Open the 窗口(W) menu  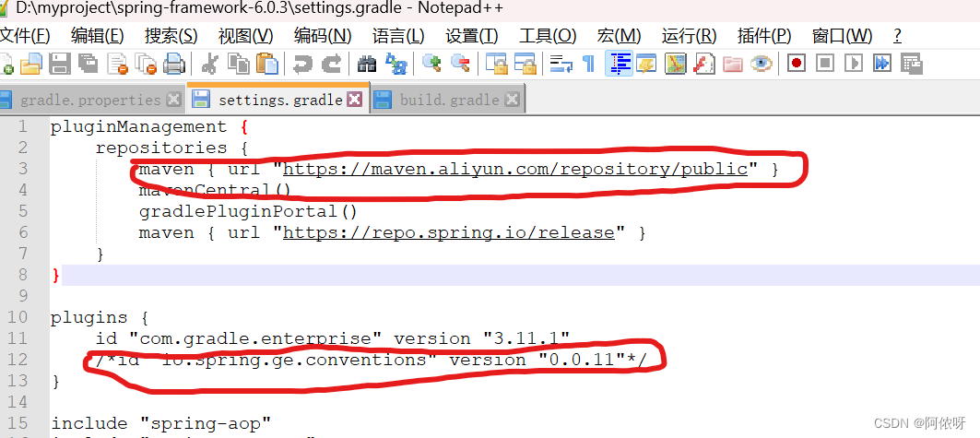(x=841, y=36)
